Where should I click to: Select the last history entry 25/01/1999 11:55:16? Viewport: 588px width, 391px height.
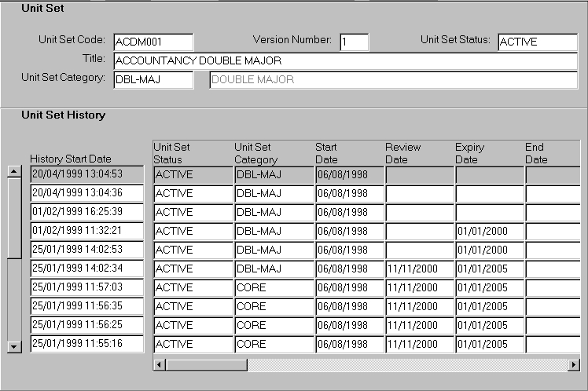click(x=86, y=344)
